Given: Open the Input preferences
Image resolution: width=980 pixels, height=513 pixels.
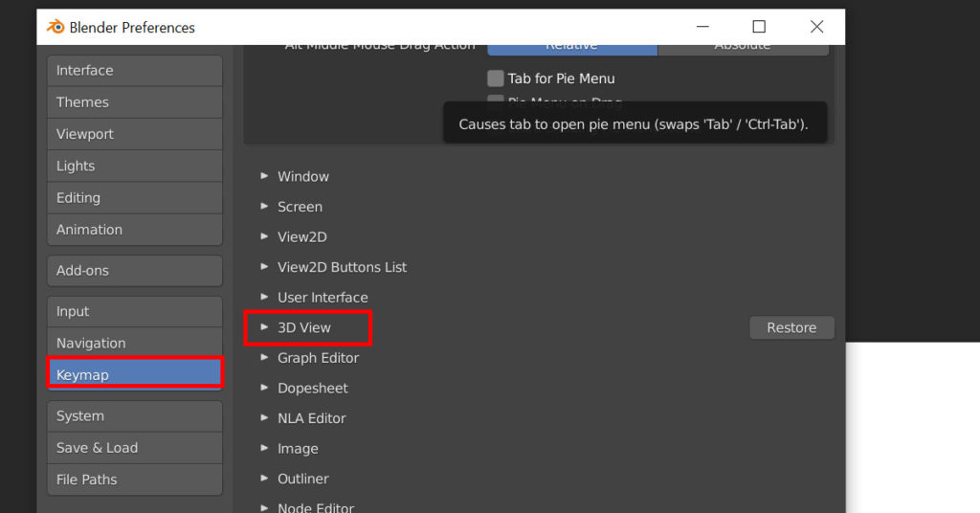Looking at the screenshot, I should point(134,311).
